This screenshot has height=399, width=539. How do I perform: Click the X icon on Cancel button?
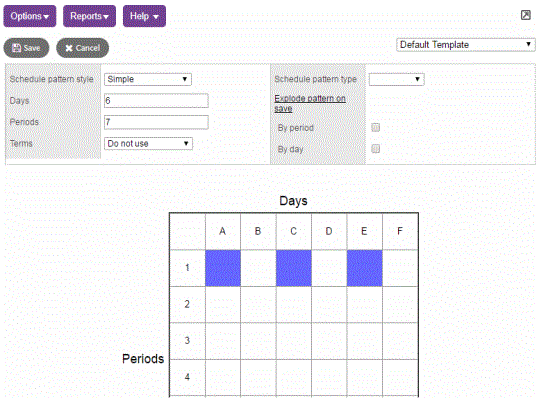point(69,48)
